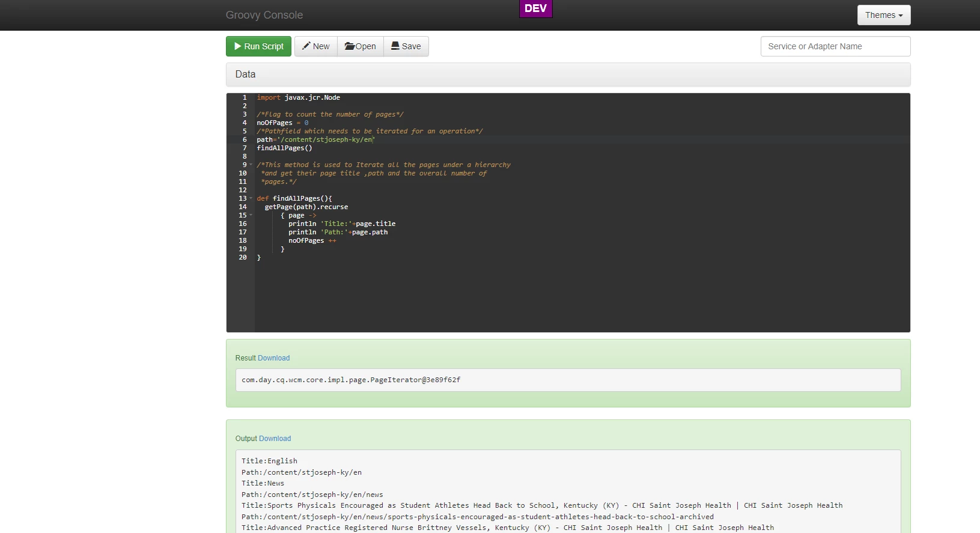Click 'Title:News' output line
This screenshot has height=533, width=980.
point(263,483)
